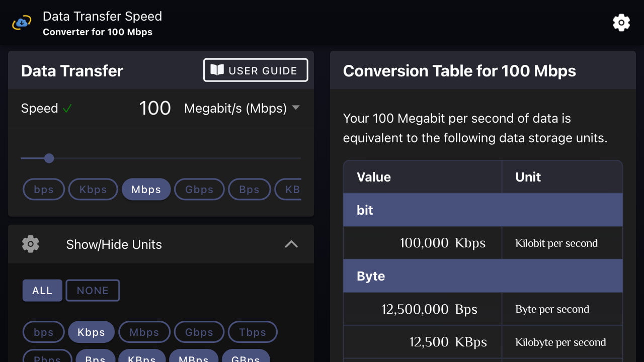Open settings via top-right gear icon
The height and width of the screenshot is (362, 644).
pyautogui.click(x=621, y=23)
